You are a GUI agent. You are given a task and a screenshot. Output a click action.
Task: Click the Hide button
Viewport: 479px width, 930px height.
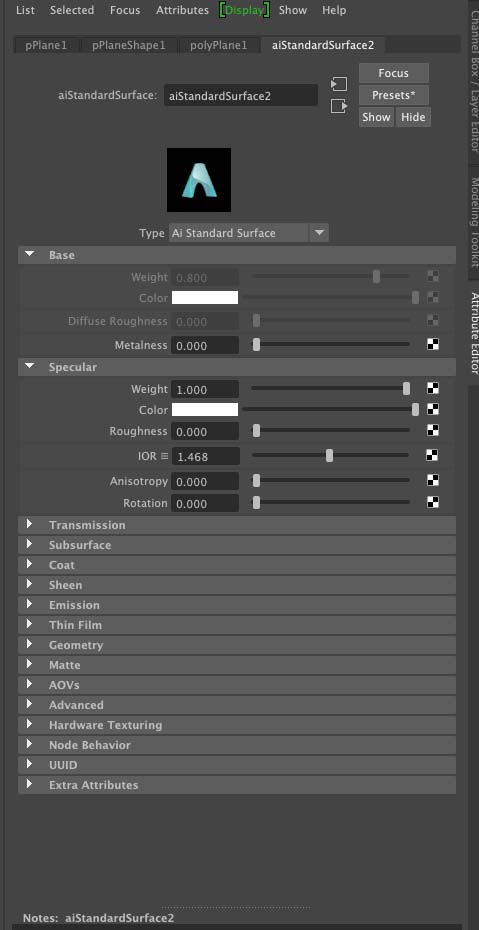(x=413, y=117)
